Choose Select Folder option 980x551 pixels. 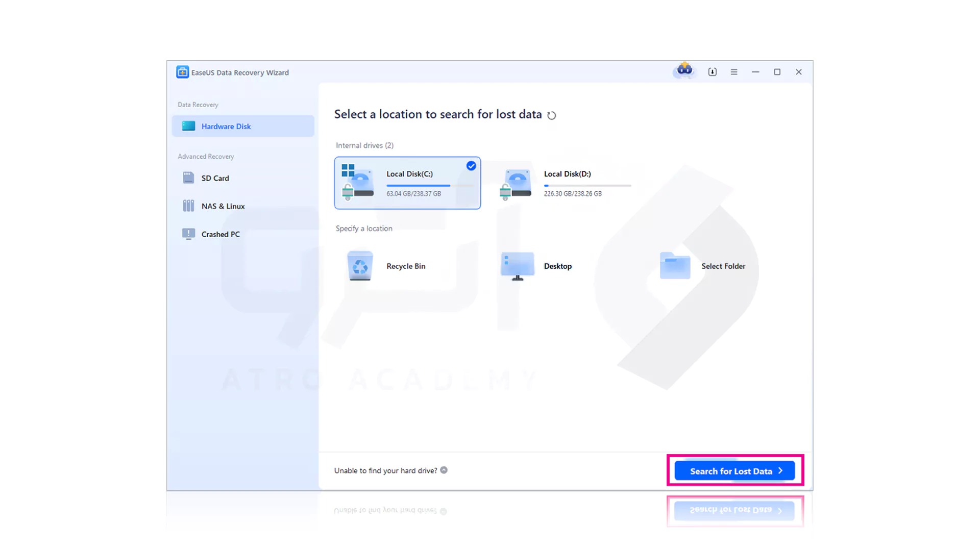pos(723,266)
